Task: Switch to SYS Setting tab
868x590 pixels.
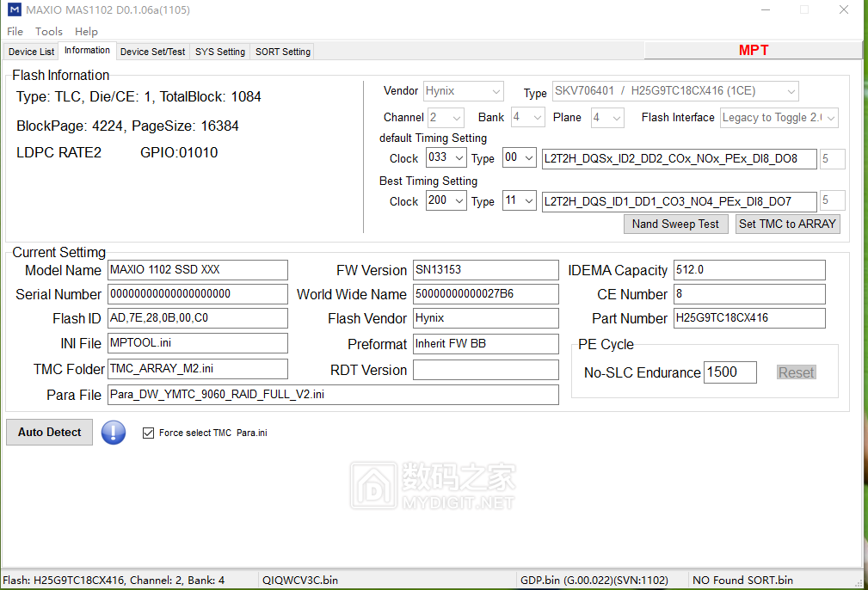Action: click(x=219, y=52)
